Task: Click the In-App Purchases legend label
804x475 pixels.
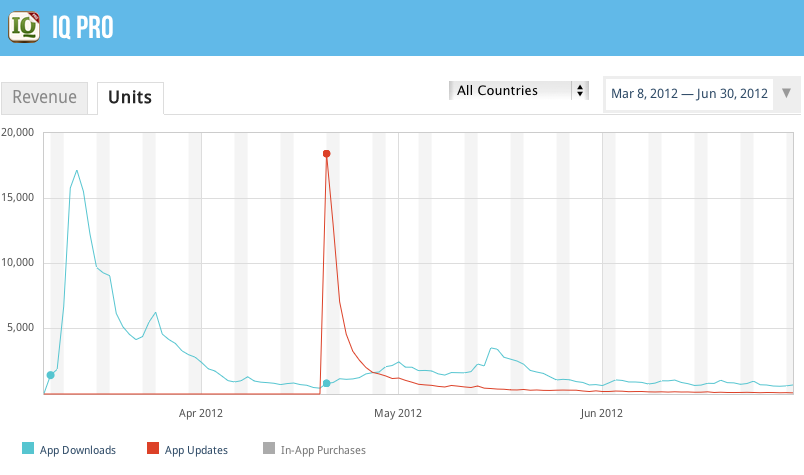Action: [x=323, y=450]
